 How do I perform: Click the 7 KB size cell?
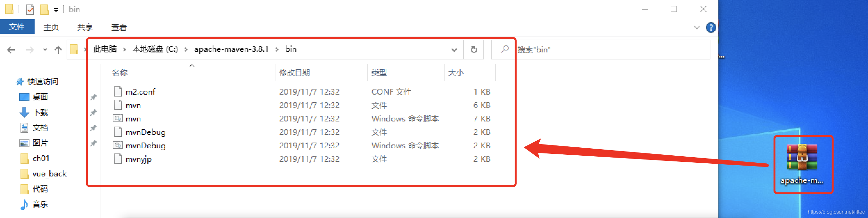[x=481, y=118]
